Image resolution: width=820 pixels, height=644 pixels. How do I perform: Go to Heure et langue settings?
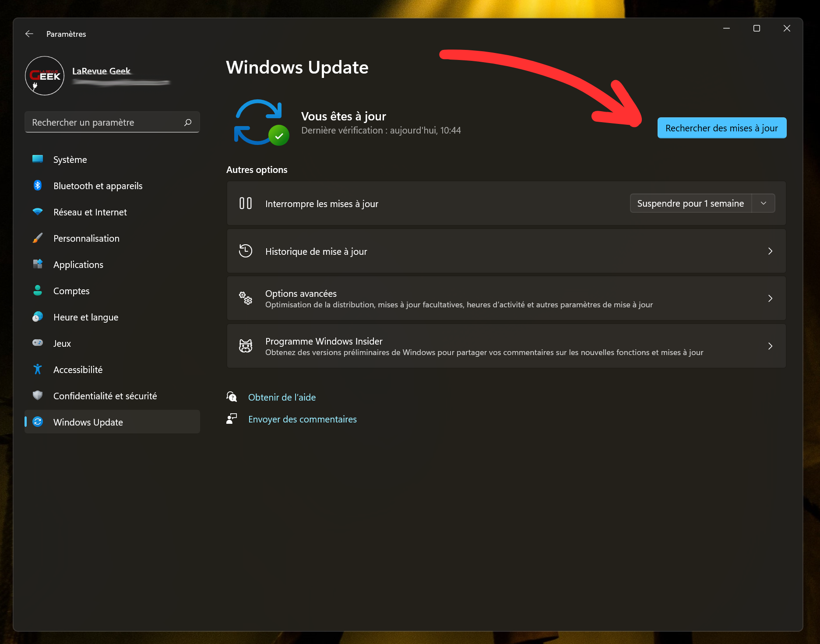(x=86, y=317)
